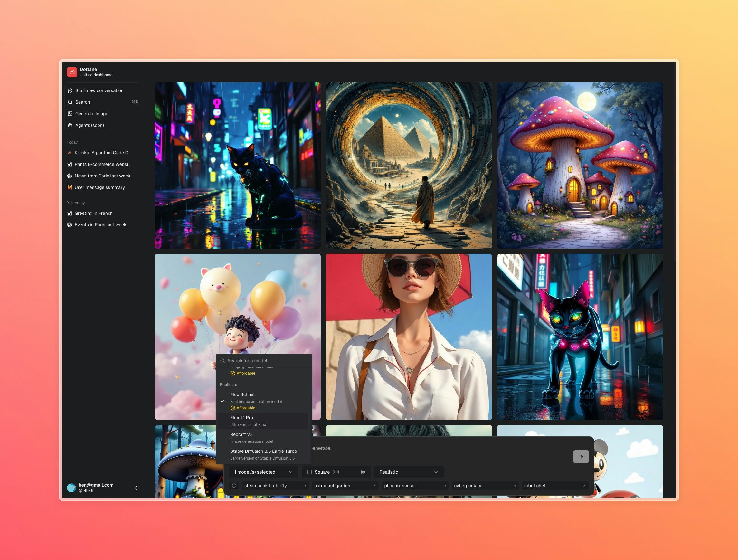
Task: Open the woman in sunglasses and straw hat image
Action: point(409,337)
